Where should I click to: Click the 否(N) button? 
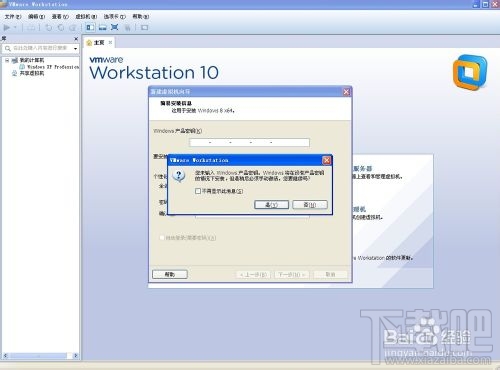(310, 205)
